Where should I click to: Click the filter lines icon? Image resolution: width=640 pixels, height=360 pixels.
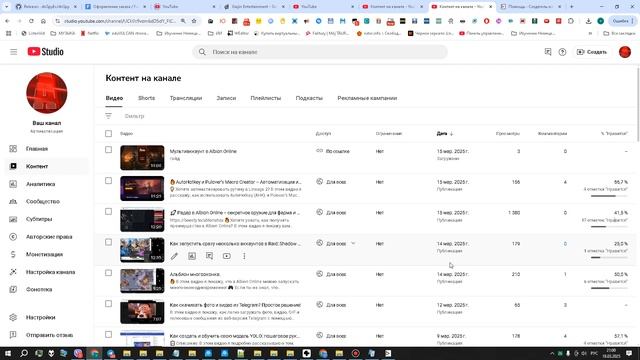pyautogui.click(x=108, y=116)
